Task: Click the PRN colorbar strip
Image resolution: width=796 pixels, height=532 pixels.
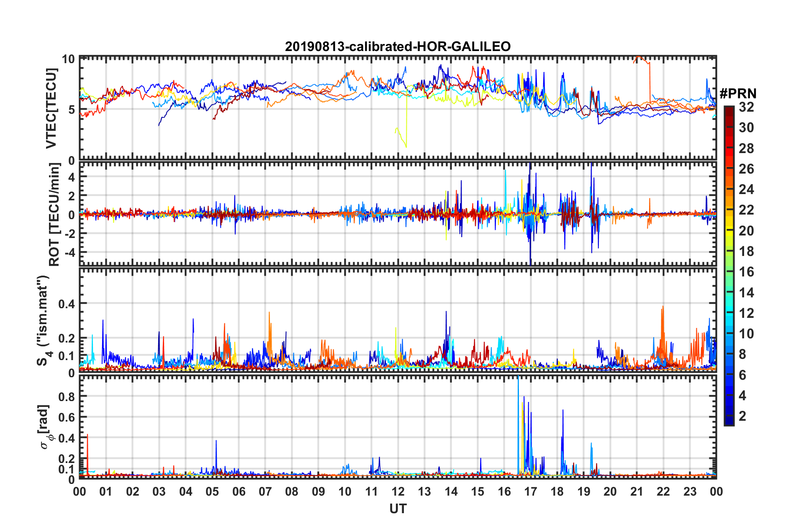Action: (729, 266)
